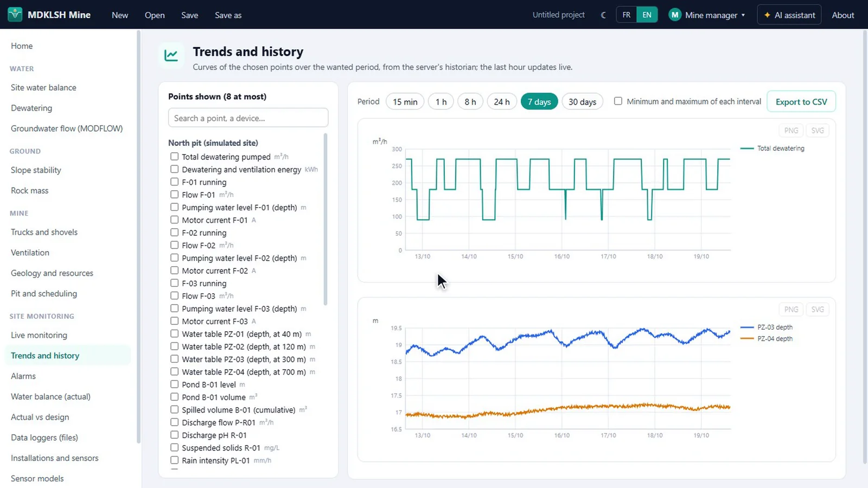Switch language to EN
This screenshot has height=488, width=868.
(x=647, y=15)
